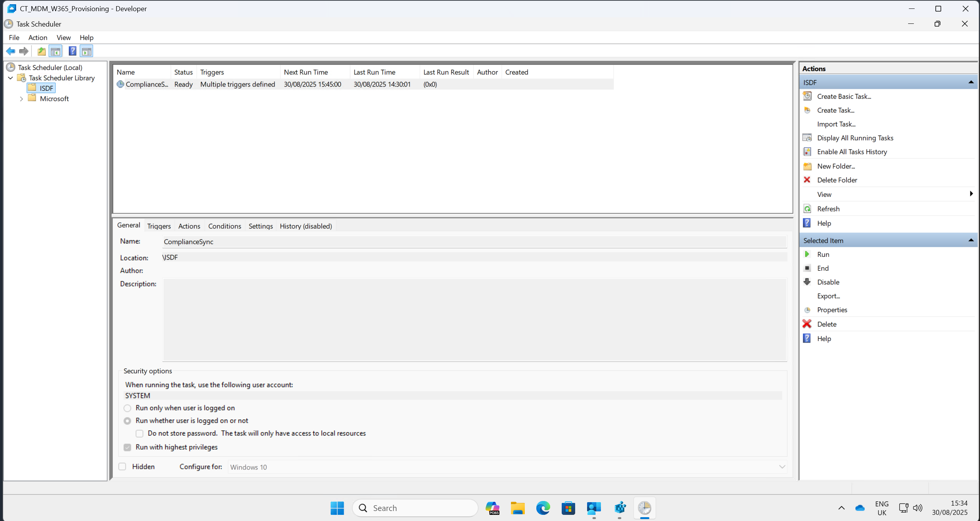This screenshot has height=521, width=980.
Task: Switch to the History (disabled) tab
Action: (306, 226)
